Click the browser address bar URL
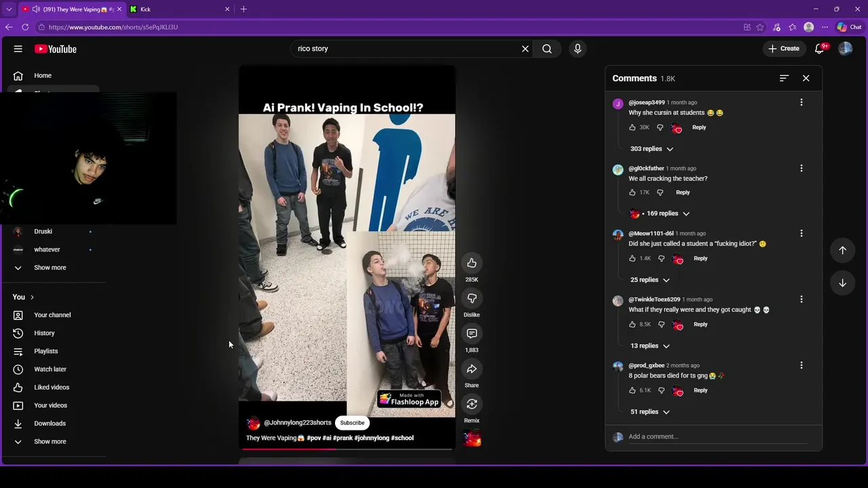 pos(113,27)
